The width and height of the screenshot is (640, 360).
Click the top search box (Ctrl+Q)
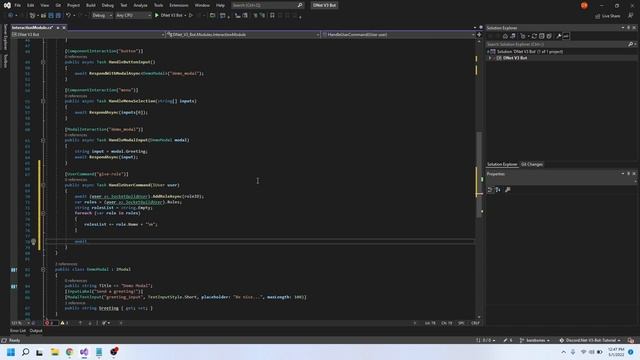pyautogui.click(x=267, y=5)
